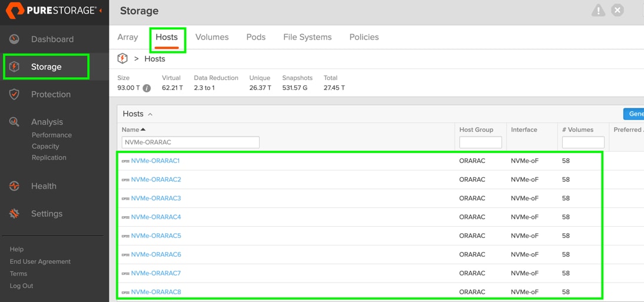Viewport: 644px width, 302px height.
Task: Click the round X icon in header
Action: coord(618,11)
